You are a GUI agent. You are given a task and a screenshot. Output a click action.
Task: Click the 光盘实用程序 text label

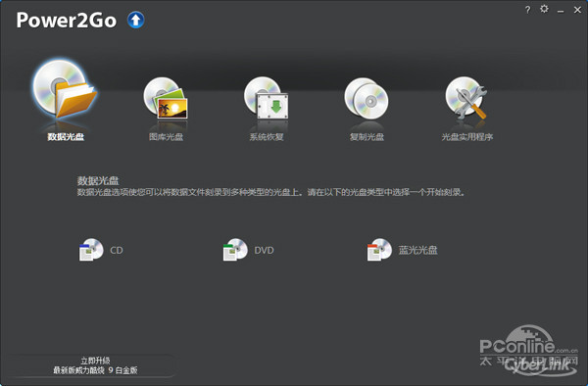(466, 137)
